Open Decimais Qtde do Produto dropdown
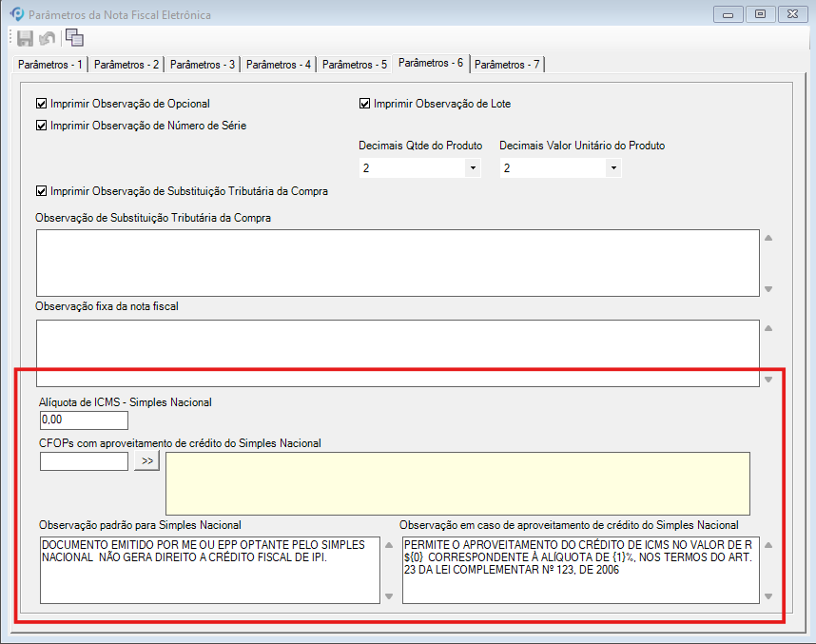The height and width of the screenshot is (644, 816). 473,168
